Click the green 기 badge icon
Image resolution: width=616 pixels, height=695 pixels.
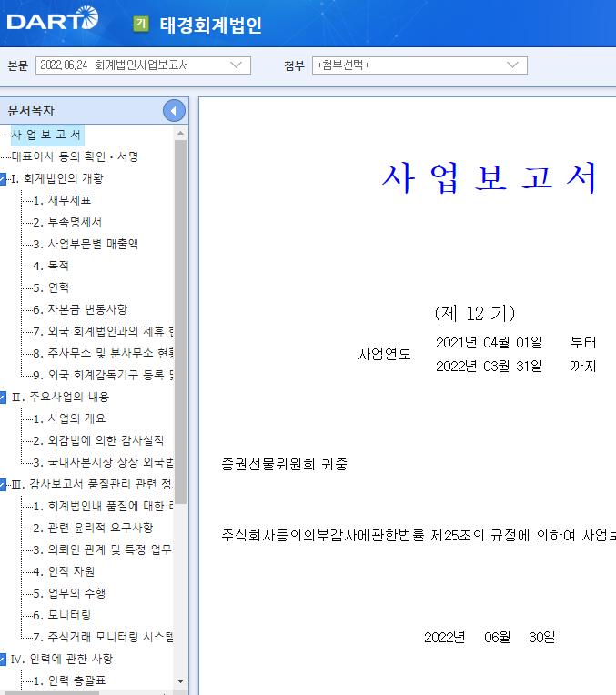pyautogui.click(x=141, y=24)
